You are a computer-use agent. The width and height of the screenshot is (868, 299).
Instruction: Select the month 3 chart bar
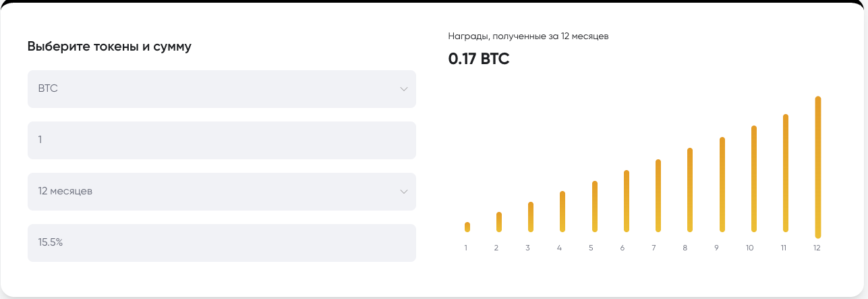point(531,217)
